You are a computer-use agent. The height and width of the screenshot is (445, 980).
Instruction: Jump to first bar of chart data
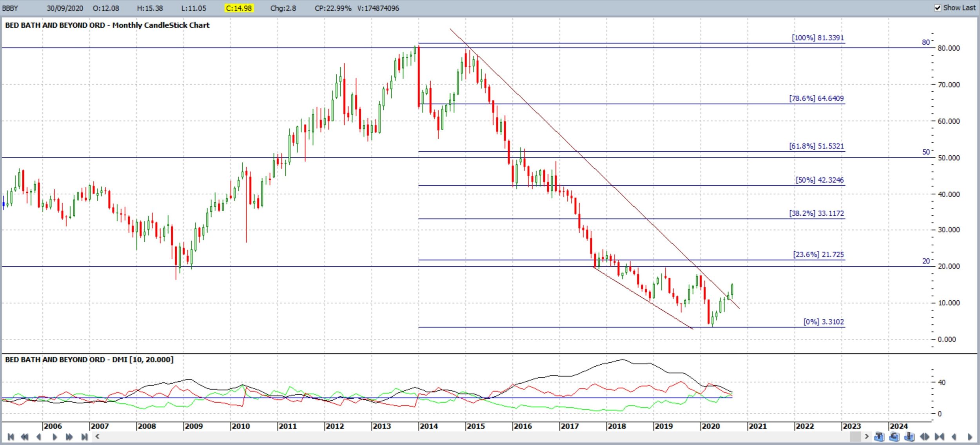pyautogui.click(x=11, y=437)
